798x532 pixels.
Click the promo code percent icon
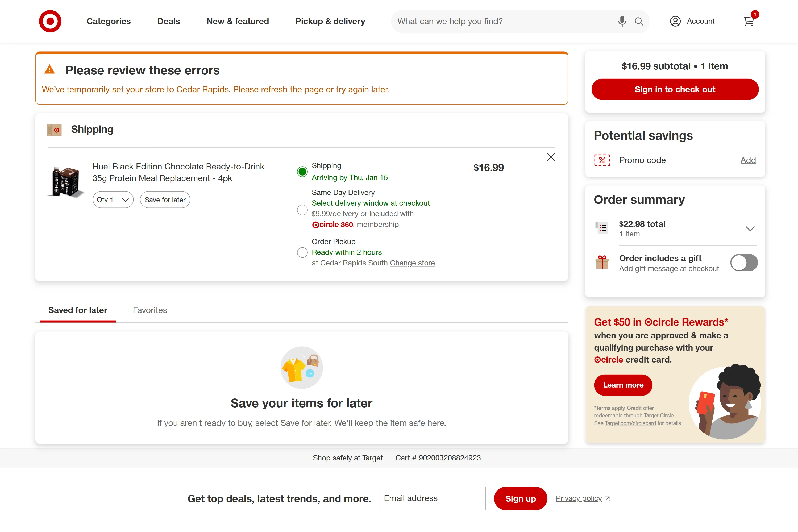[602, 160]
